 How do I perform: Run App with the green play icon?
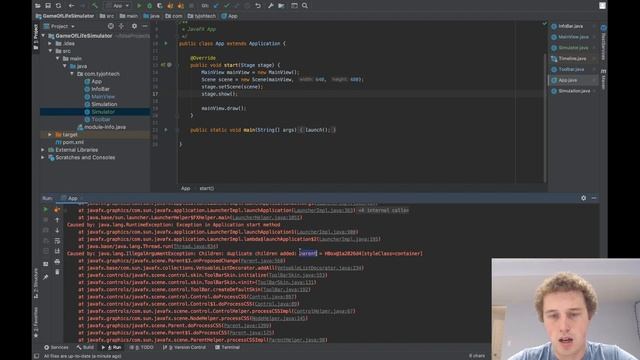139,6
